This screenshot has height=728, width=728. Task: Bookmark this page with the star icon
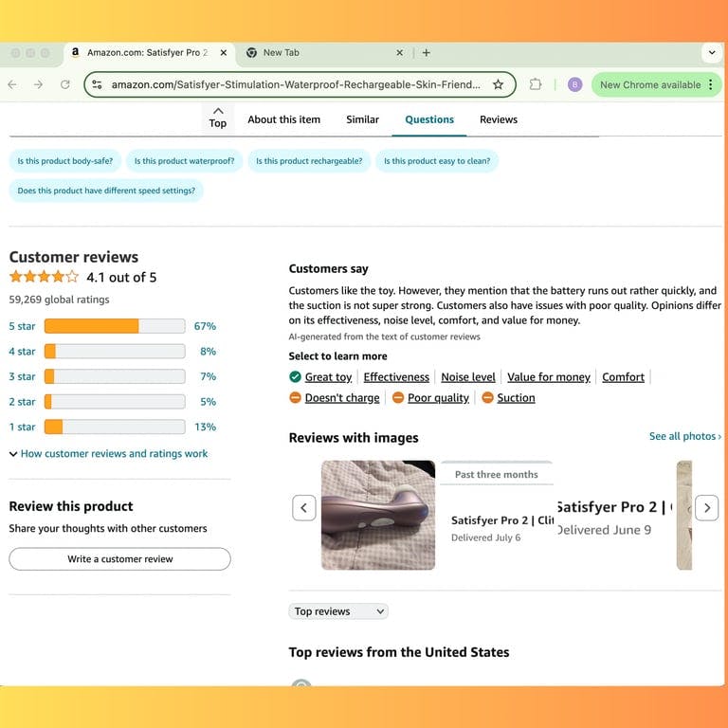(x=499, y=84)
